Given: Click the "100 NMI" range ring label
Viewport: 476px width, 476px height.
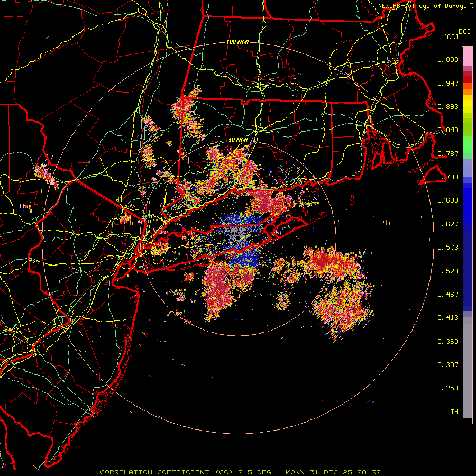Looking at the screenshot, I should pyautogui.click(x=237, y=42).
